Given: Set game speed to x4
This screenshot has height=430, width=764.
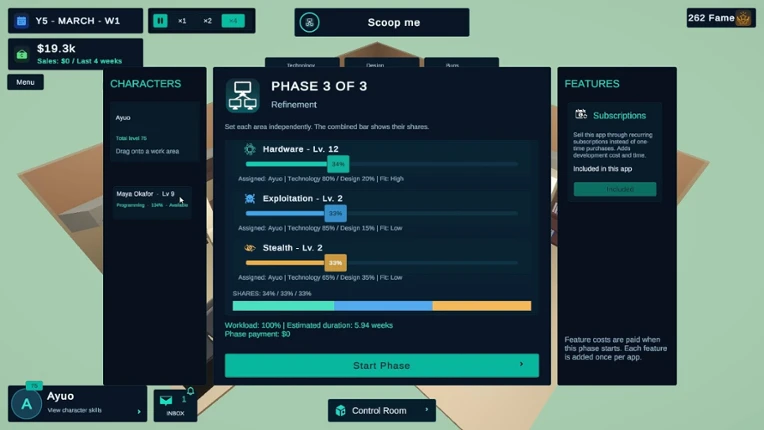Looking at the screenshot, I should coord(233,21).
